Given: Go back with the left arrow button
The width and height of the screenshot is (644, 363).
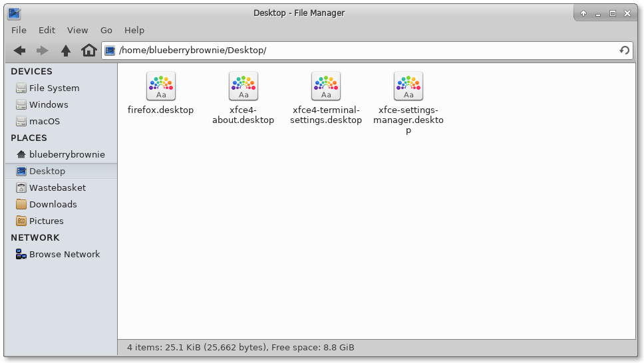Looking at the screenshot, I should point(20,51).
